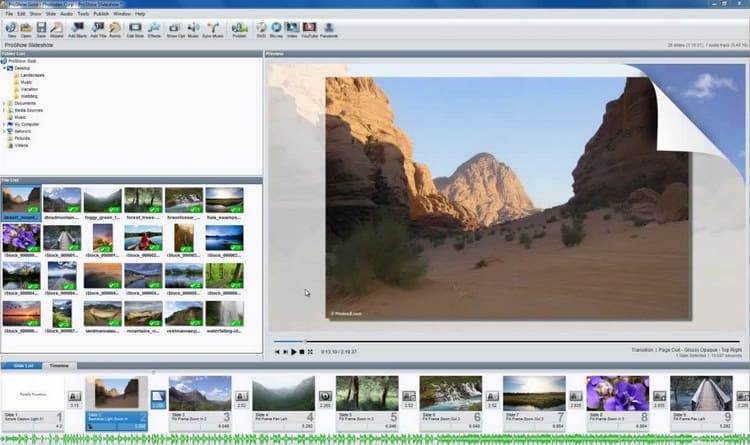Collapse the Desktop folder tree node

[x=4, y=67]
